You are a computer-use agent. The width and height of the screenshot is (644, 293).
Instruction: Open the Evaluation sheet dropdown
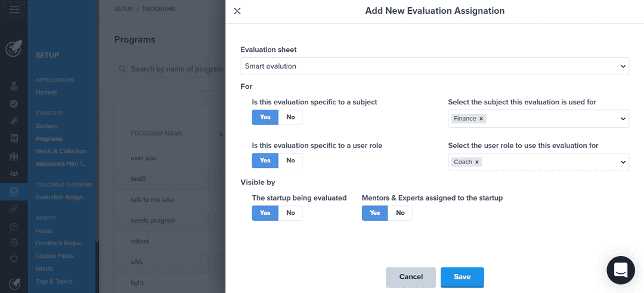[x=434, y=66]
